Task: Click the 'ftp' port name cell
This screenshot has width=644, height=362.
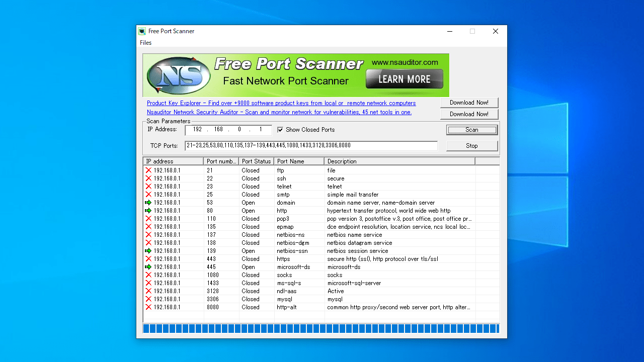Action: (x=281, y=170)
